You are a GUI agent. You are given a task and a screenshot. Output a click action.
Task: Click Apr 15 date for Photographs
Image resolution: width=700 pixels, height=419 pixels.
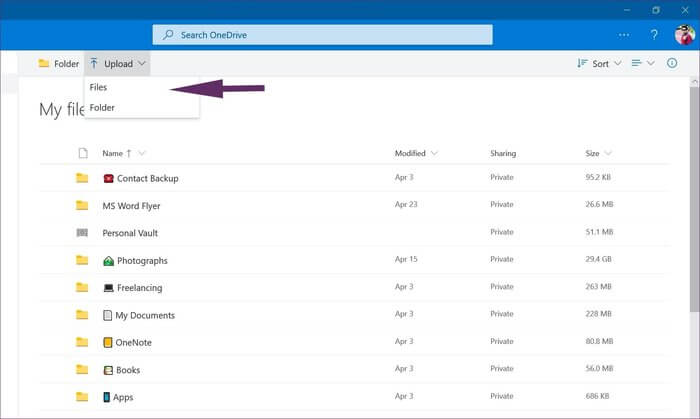(406, 259)
